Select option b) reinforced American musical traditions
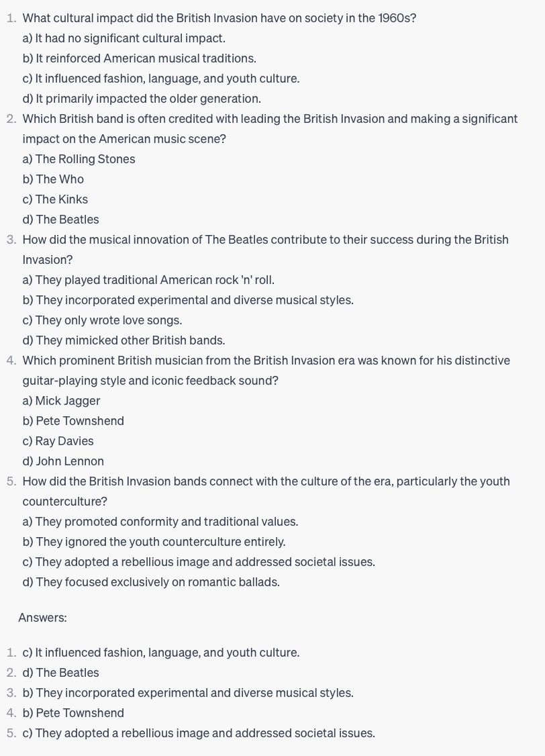 tap(139, 58)
